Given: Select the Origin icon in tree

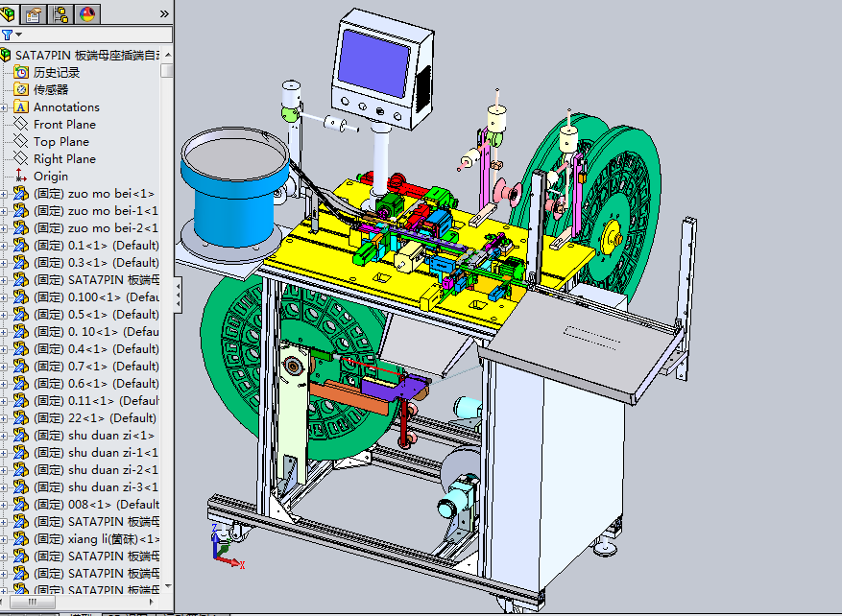Looking at the screenshot, I should point(21,176).
